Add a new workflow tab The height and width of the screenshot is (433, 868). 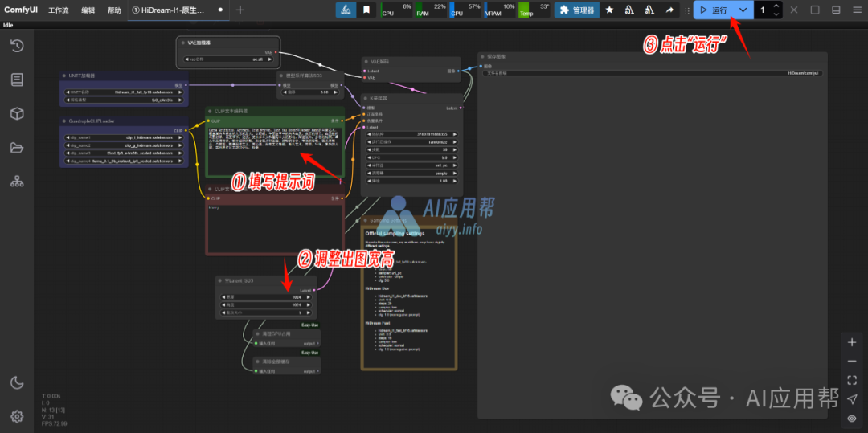(x=240, y=10)
